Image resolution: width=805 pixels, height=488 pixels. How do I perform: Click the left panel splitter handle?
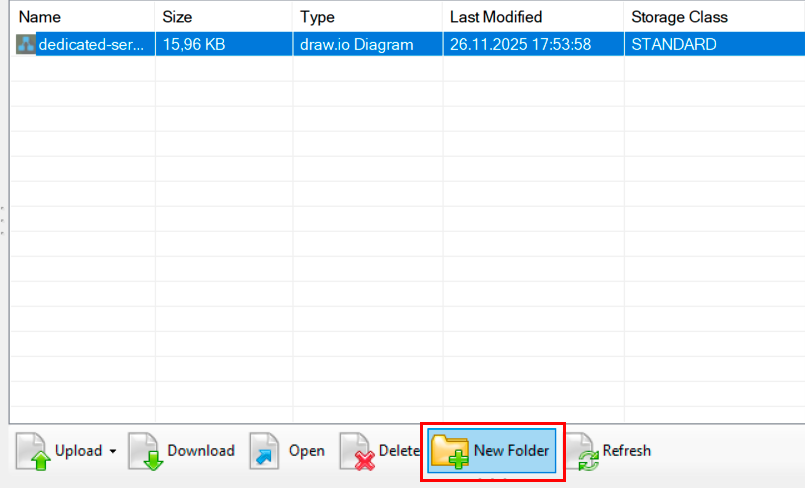click(3, 220)
